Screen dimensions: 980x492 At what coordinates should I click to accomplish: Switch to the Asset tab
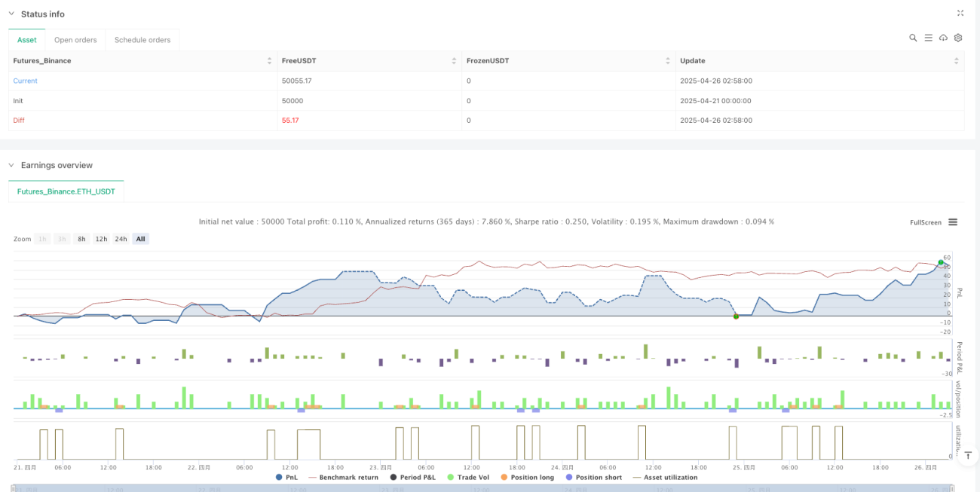pos(26,40)
